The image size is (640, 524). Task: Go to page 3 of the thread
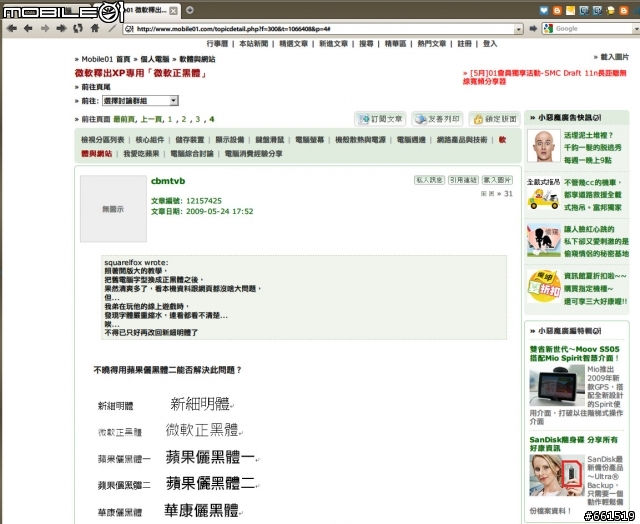point(198,119)
